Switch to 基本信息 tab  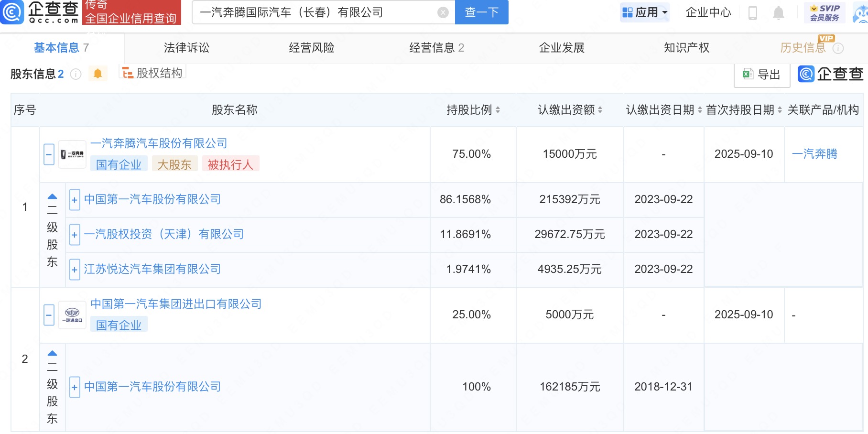(61, 48)
